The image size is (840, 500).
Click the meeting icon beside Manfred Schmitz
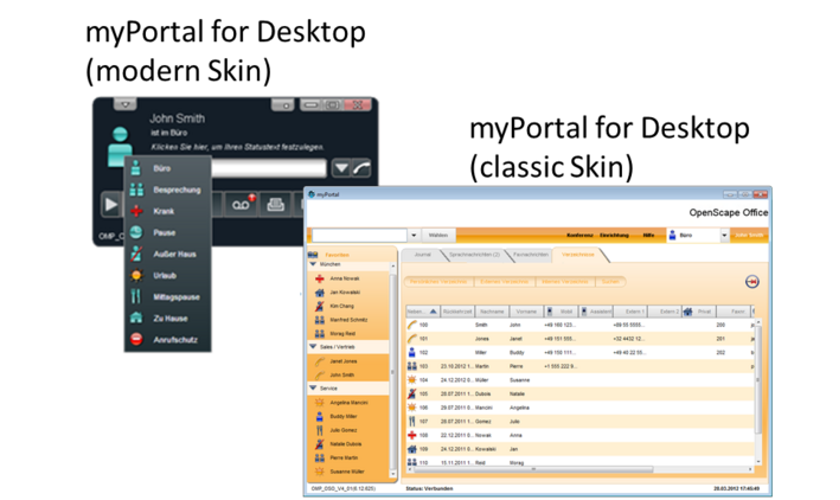pos(319,320)
